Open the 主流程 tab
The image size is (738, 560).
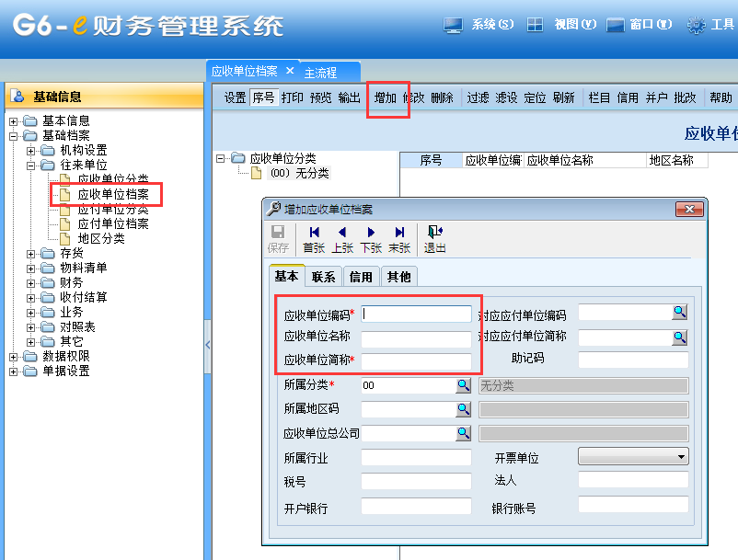320,72
